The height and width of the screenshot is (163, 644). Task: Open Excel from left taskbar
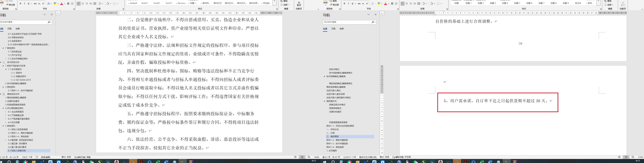coord(158,161)
